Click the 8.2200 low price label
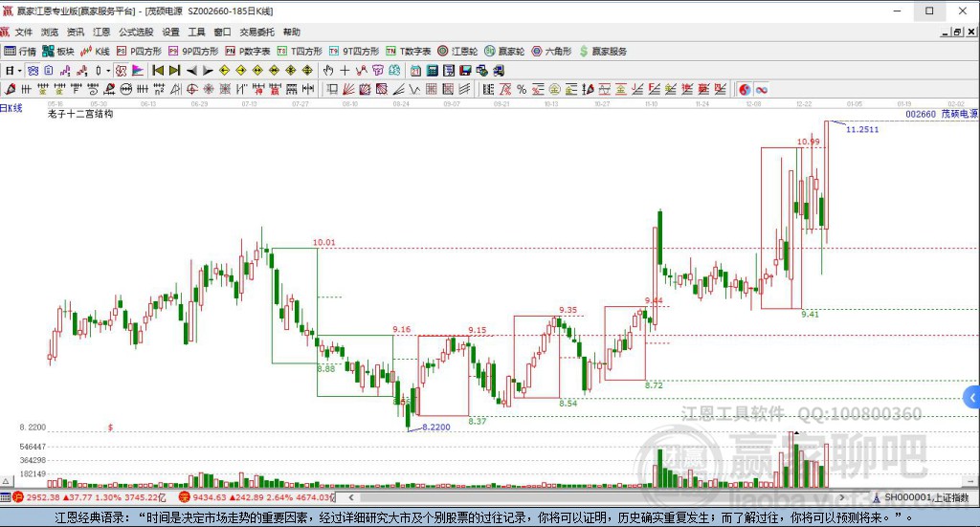The image size is (980, 527). [x=436, y=428]
